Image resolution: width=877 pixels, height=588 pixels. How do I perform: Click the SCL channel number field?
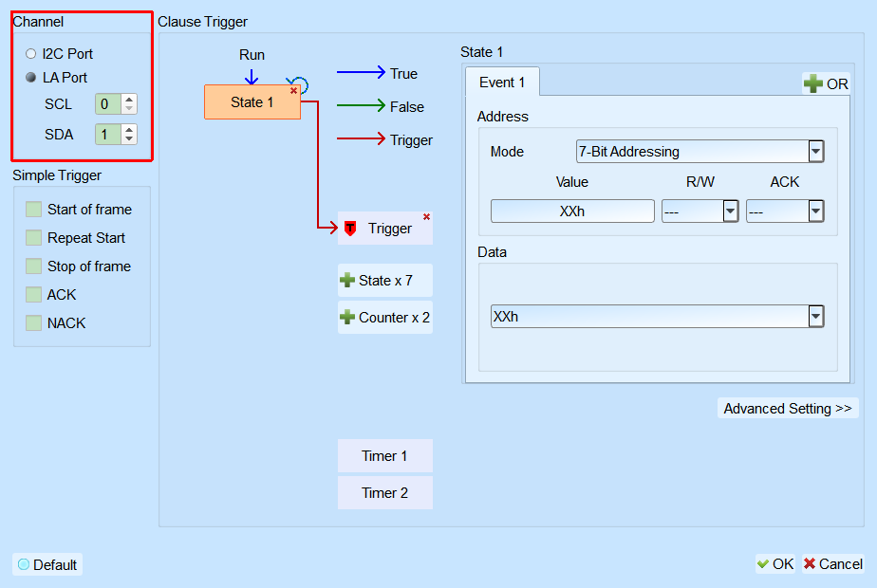(x=108, y=104)
